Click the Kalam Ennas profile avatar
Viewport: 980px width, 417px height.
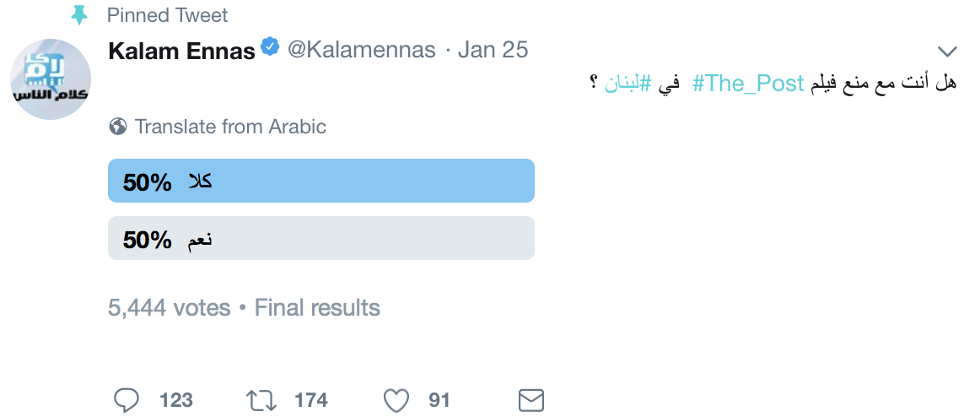click(x=51, y=79)
